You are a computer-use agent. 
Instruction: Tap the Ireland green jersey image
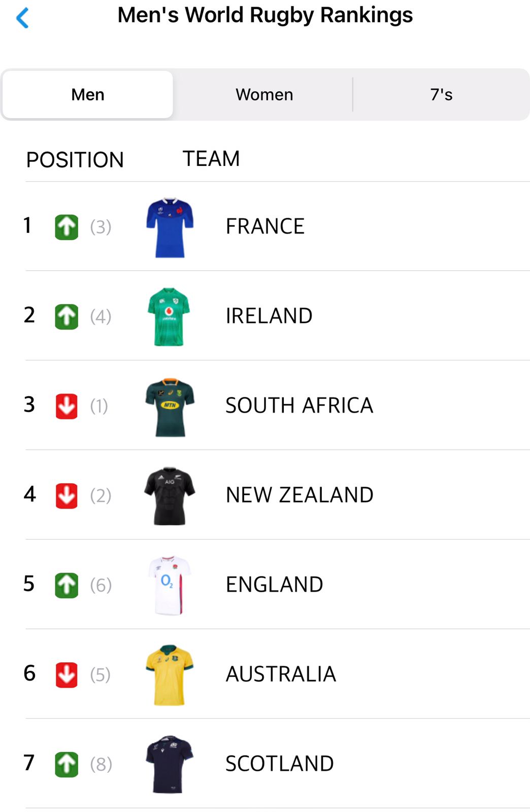point(169,317)
